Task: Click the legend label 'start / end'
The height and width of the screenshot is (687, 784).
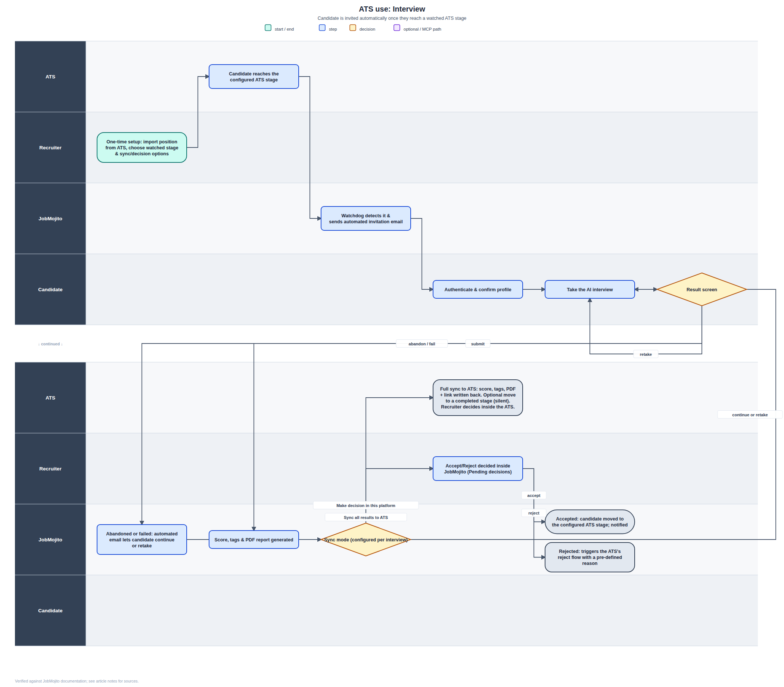Action: (x=284, y=29)
